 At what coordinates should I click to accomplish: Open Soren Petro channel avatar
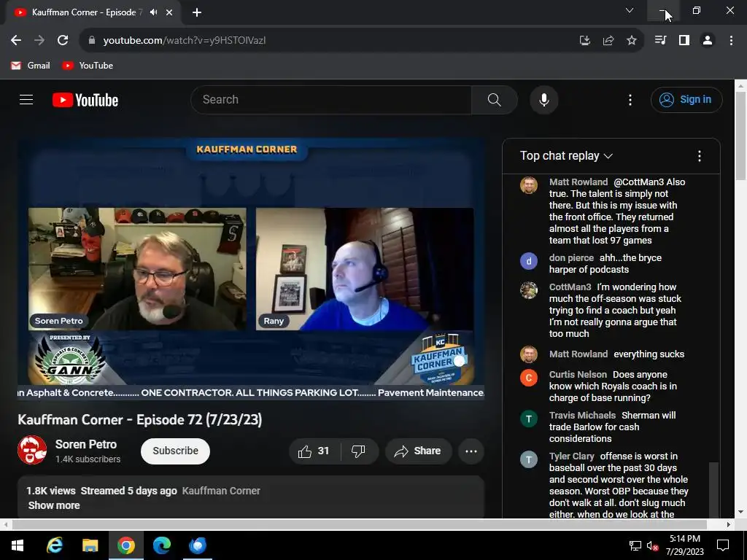point(32,450)
